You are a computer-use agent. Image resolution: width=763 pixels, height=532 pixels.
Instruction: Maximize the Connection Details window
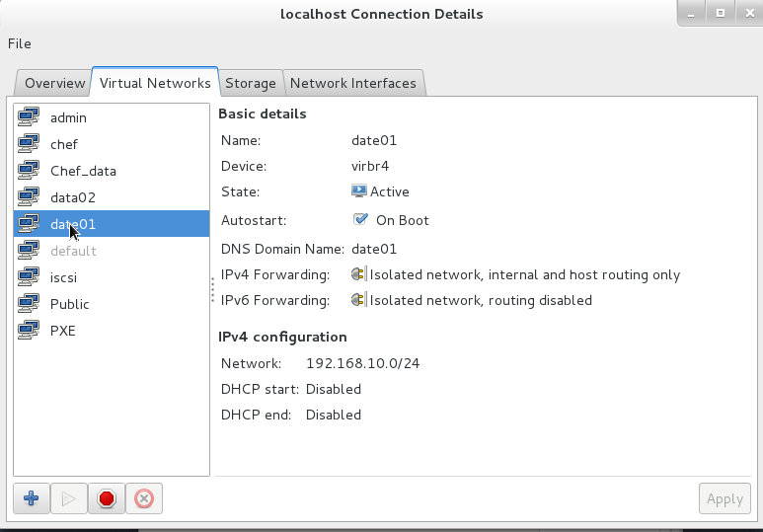tap(721, 13)
